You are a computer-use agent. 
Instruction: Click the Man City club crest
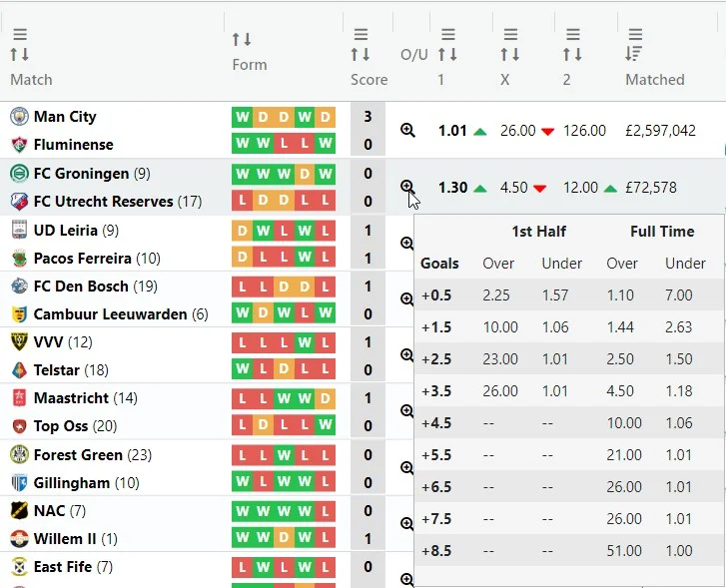19,117
